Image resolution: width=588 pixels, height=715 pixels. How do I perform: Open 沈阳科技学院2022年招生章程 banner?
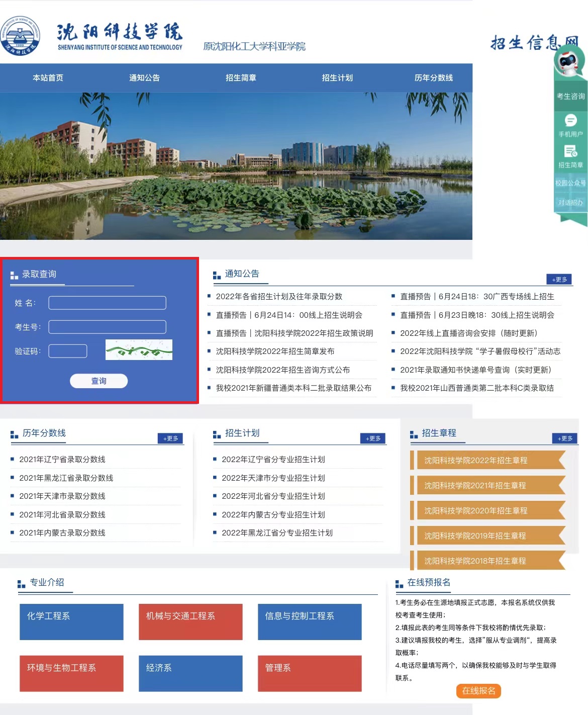pos(475,461)
